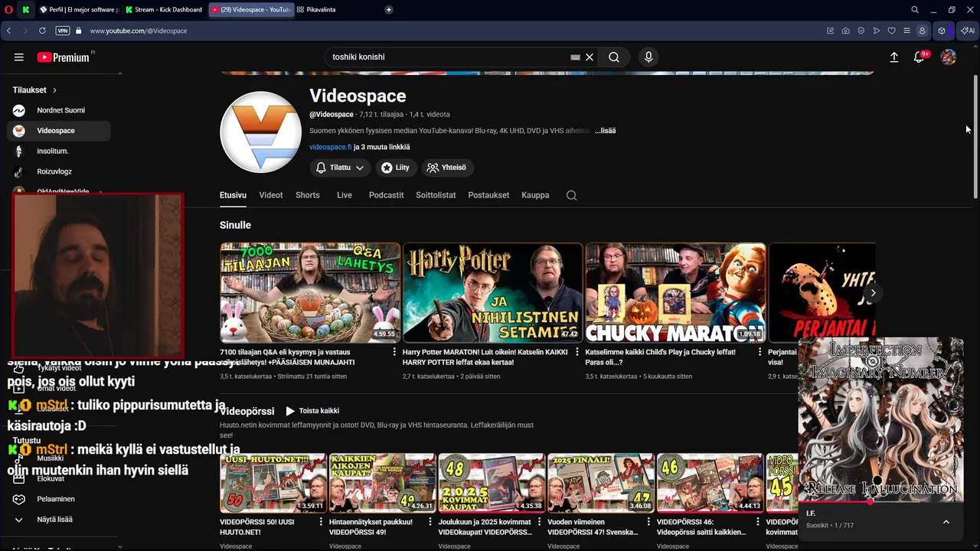980x551 pixels.
Task: Open the YouTube hamburger guide menu
Action: click(x=19, y=57)
